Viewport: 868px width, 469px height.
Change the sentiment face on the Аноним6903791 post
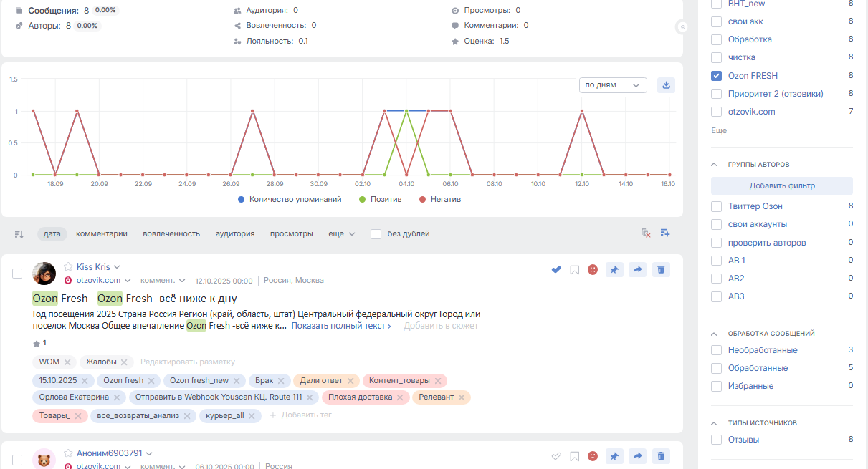tap(593, 456)
